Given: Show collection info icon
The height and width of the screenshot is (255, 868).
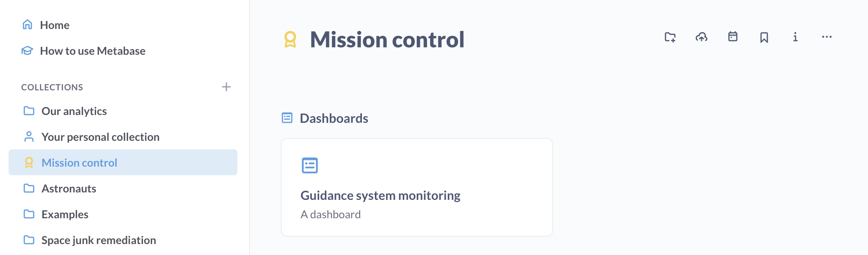Looking at the screenshot, I should point(795,37).
